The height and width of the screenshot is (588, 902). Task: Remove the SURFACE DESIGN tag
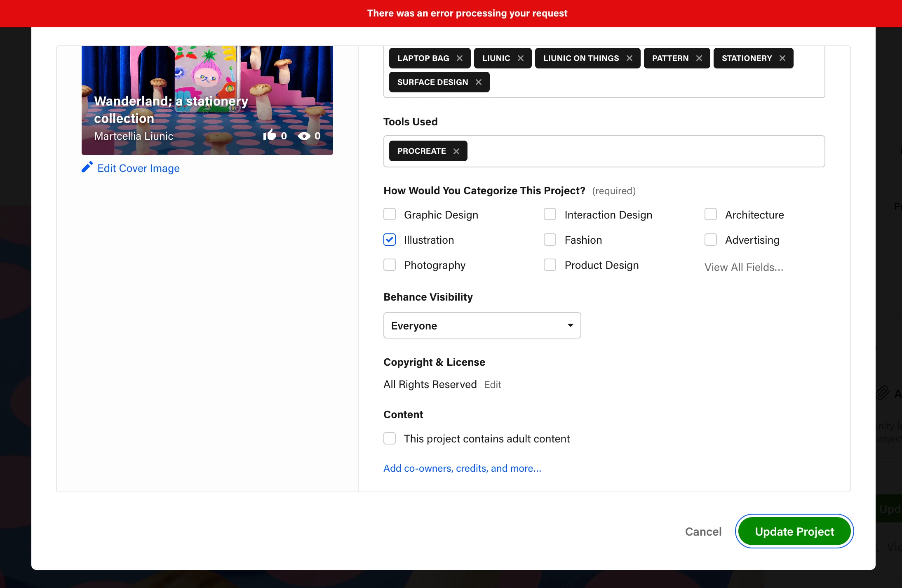coord(479,82)
